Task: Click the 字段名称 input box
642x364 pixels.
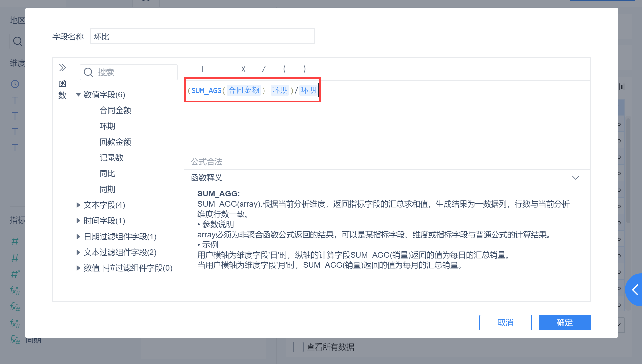Action: pos(202,36)
